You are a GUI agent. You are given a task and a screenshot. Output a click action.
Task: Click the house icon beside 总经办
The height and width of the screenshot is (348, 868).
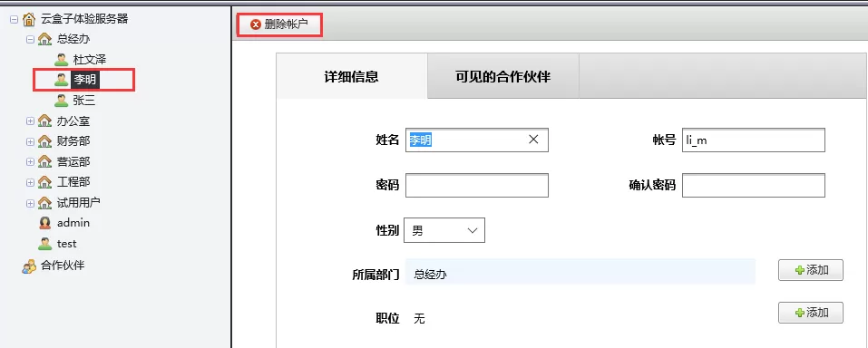pos(44,39)
